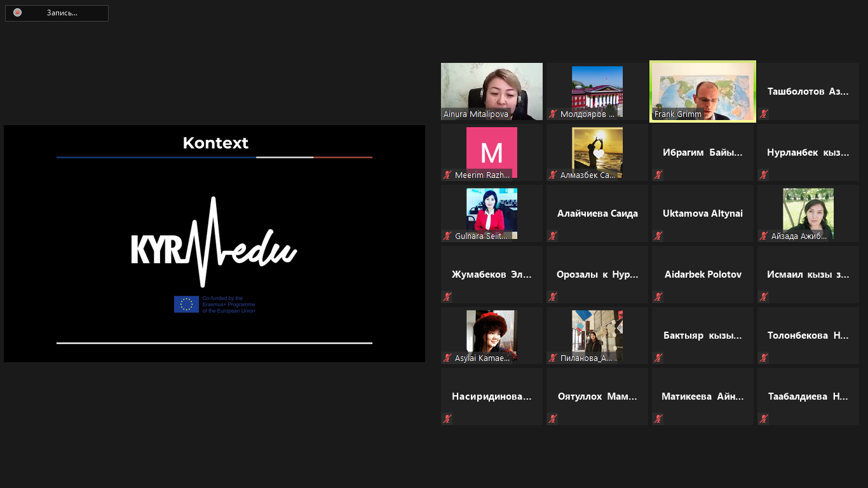Screen dimensions: 868x488
Task: Click muted mic icon on Исмаил кызы tile
Action: coord(764,297)
